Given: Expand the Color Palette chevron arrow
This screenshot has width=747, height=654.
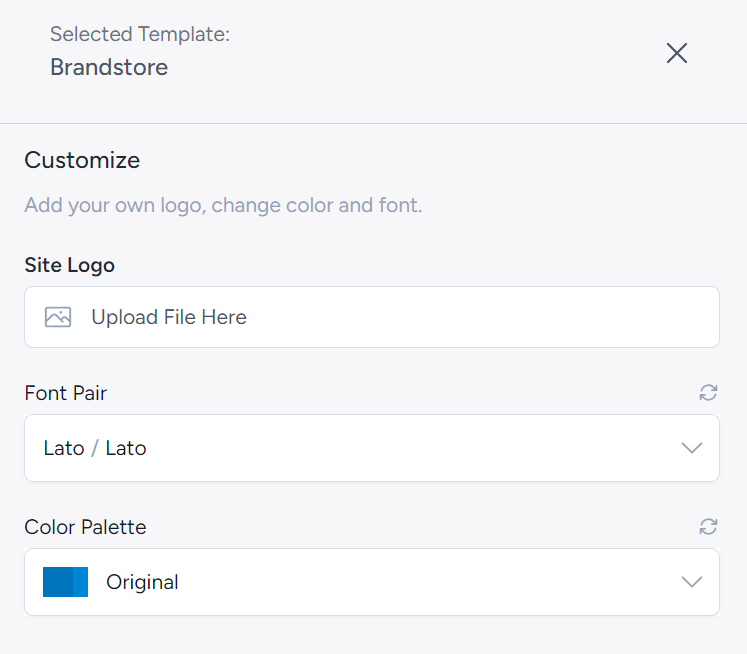Looking at the screenshot, I should click(x=691, y=582).
